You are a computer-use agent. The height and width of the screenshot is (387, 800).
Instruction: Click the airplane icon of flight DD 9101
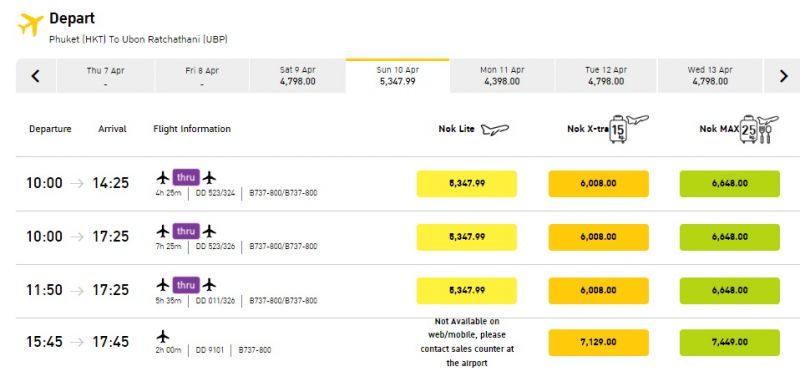[x=163, y=337]
